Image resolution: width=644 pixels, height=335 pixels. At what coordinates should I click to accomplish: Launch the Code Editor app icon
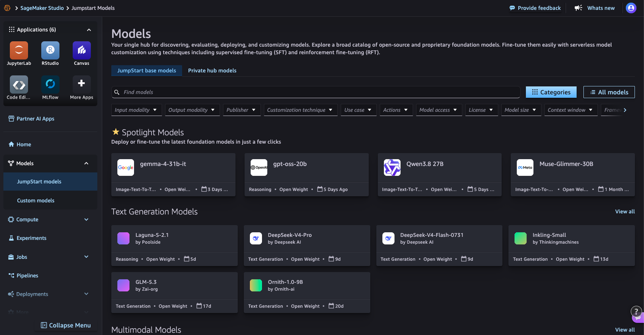tap(19, 85)
